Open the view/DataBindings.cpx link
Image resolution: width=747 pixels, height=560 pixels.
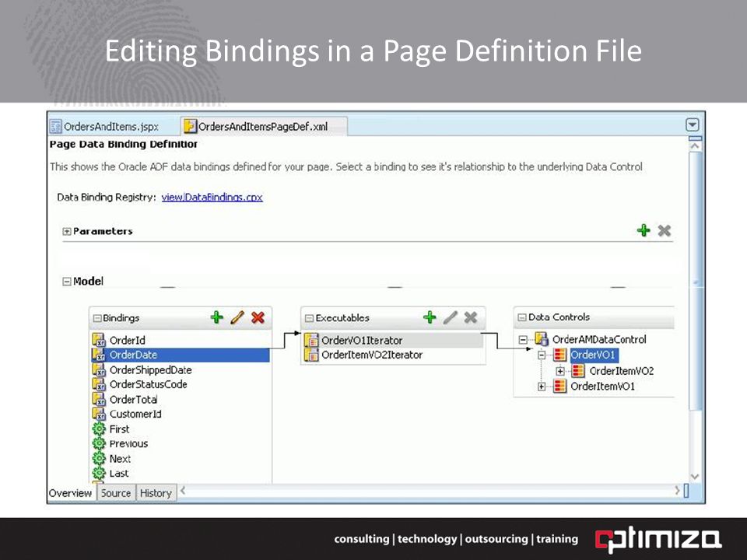212,197
